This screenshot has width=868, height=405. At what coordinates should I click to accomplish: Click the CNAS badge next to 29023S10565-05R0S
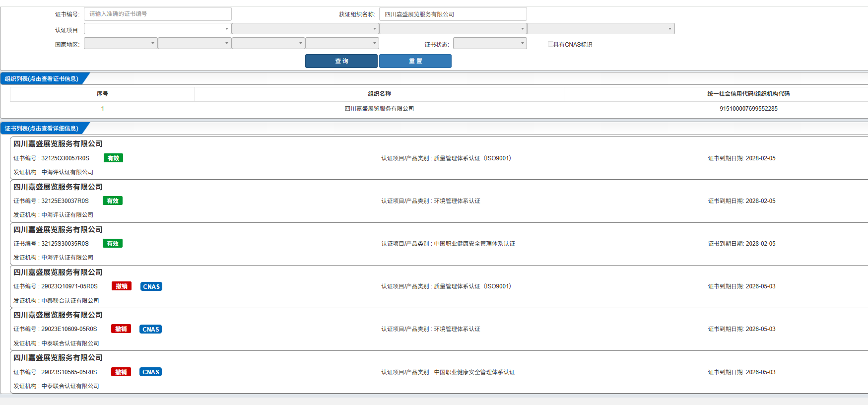pos(151,372)
